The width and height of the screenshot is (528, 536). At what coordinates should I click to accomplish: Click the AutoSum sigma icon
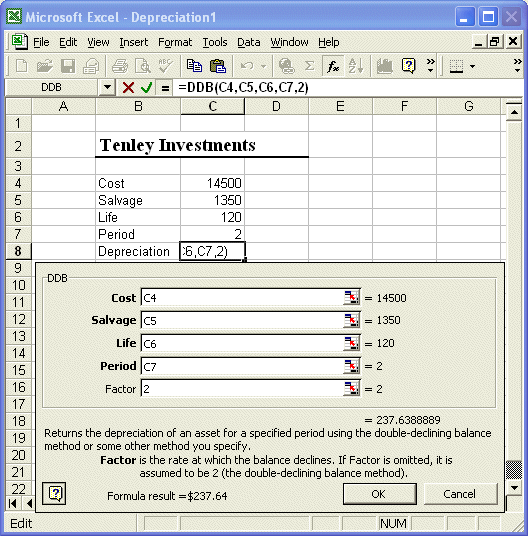(x=309, y=66)
